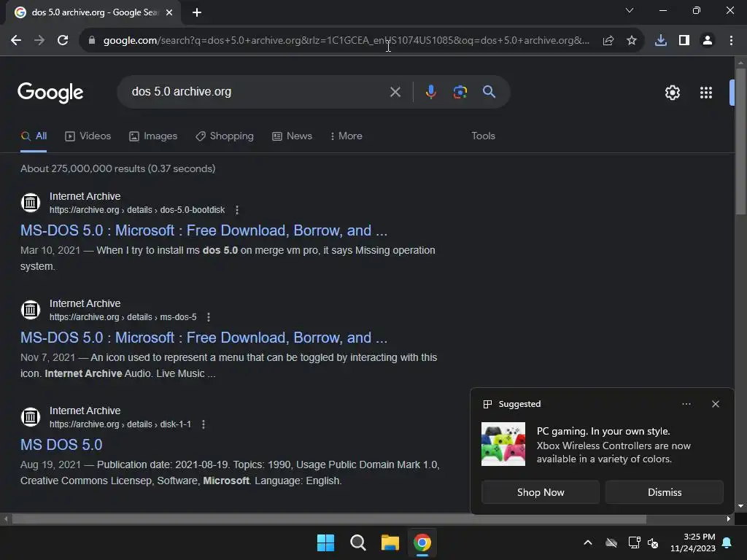Image resolution: width=747 pixels, height=560 pixels.
Task: Open options for disk-1-1 result
Action: point(203,424)
